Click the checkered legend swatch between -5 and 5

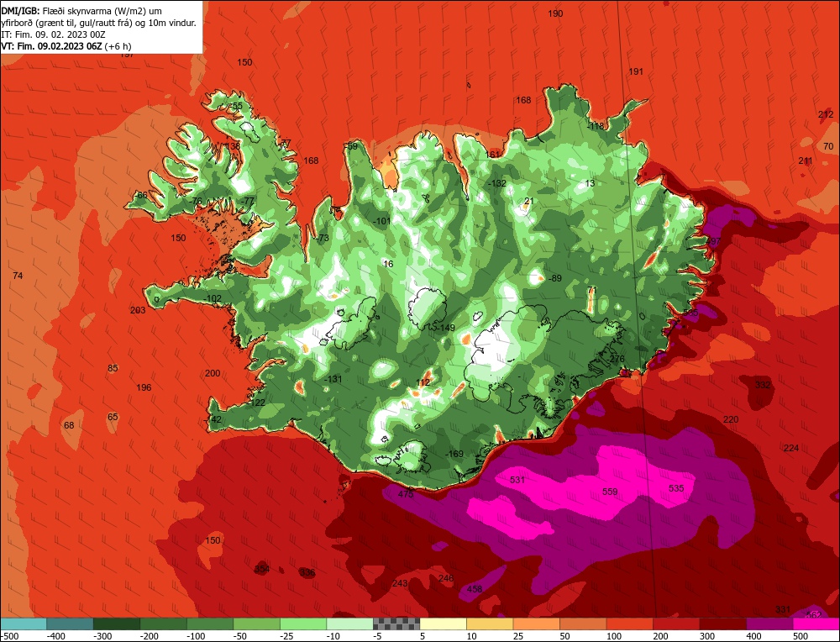tap(396, 624)
